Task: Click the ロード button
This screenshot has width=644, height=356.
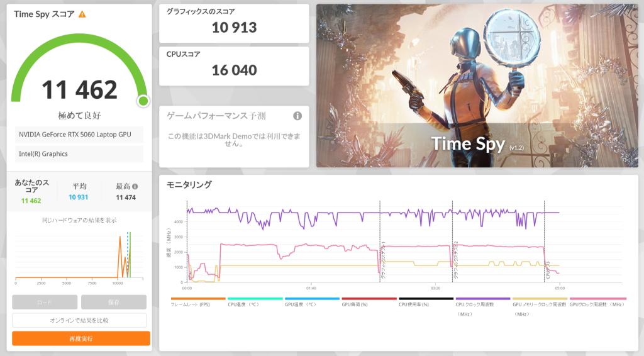Action: point(45,302)
